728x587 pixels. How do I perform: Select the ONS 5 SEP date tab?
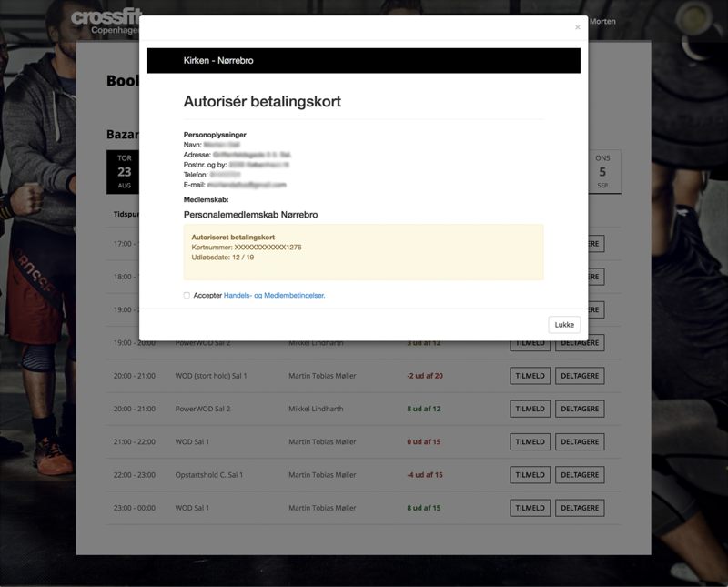(x=602, y=172)
